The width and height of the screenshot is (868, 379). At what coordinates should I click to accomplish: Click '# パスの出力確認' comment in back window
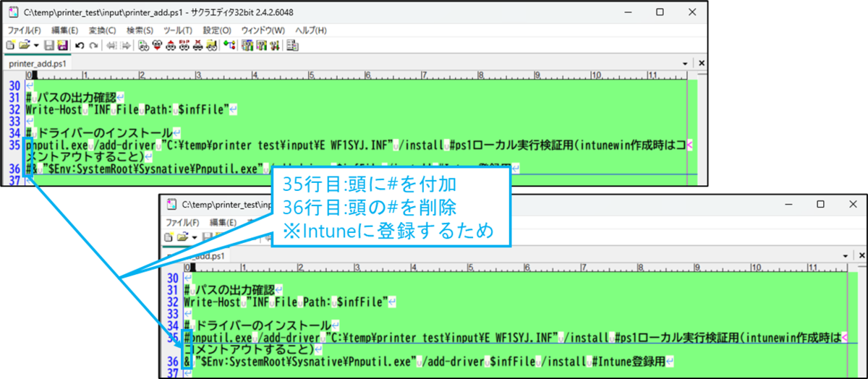pyautogui.click(x=71, y=98)
